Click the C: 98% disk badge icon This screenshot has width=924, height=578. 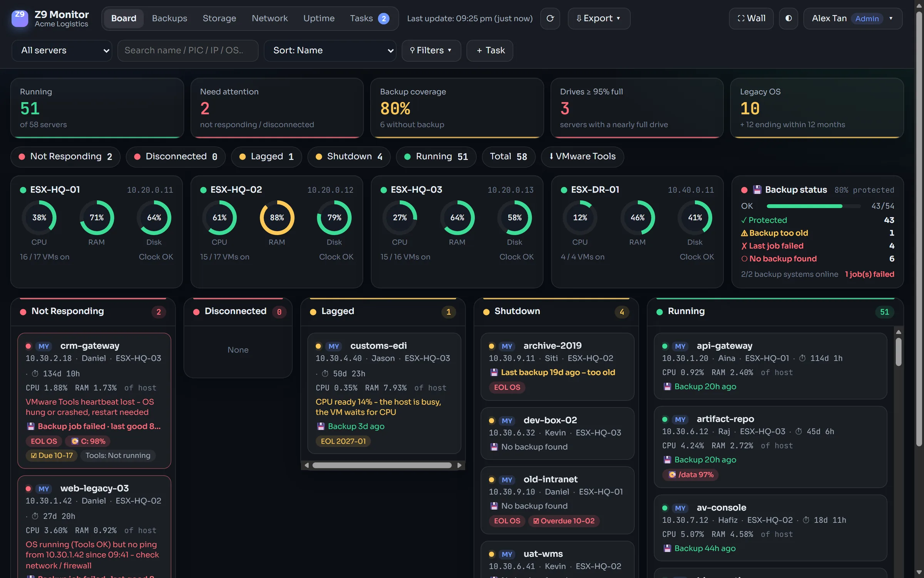tap(75, 441)
